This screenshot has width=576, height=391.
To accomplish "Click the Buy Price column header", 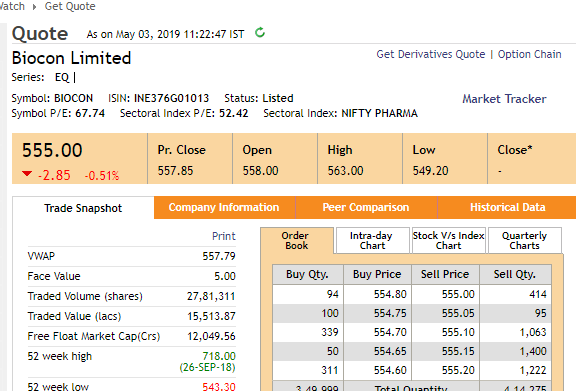I will pyautogui.click(x=377, y=275).
